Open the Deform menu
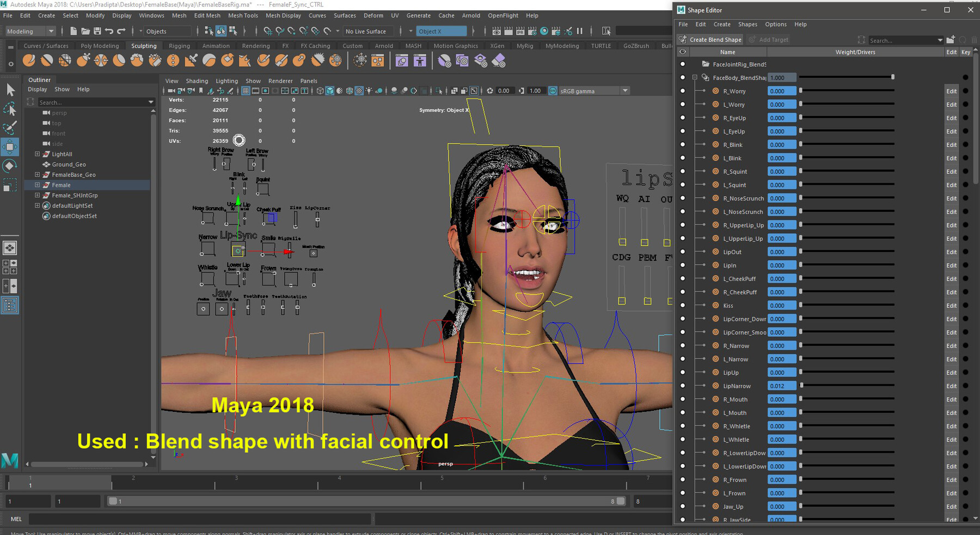Viewport: 980px width, 535px height. point(373,15)
